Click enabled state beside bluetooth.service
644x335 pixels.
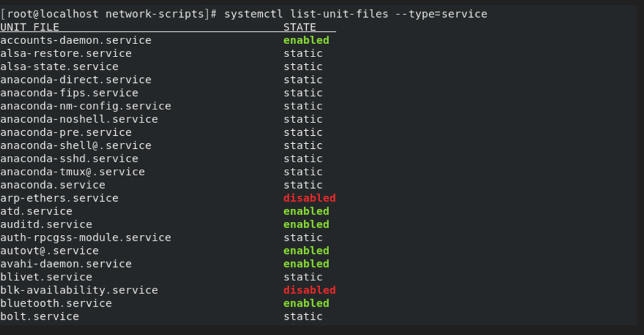pos(306,303)
